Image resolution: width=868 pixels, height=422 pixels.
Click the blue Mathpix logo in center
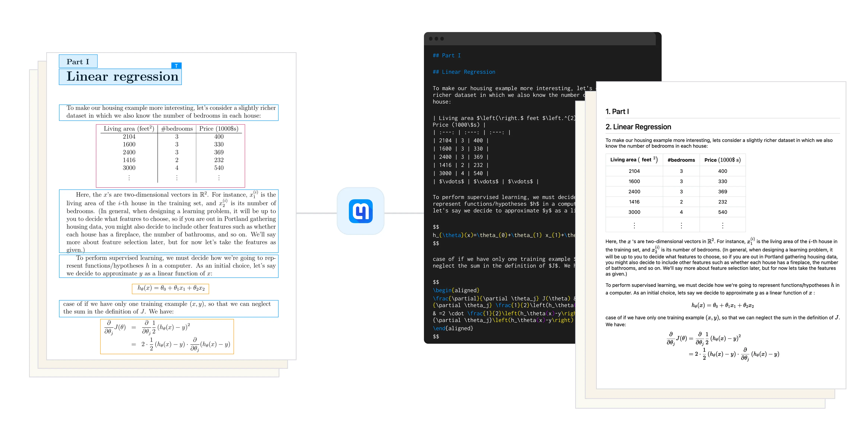pos(361,211)
